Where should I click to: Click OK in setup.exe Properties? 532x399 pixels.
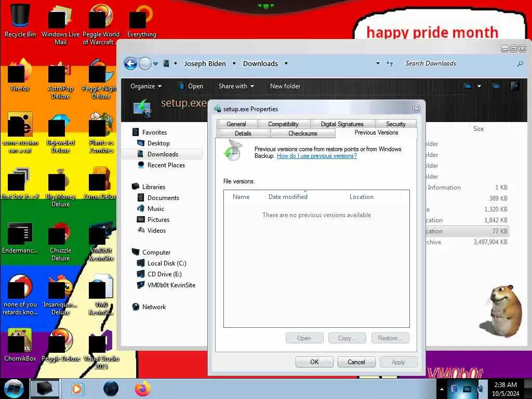(x=314, y=362)
